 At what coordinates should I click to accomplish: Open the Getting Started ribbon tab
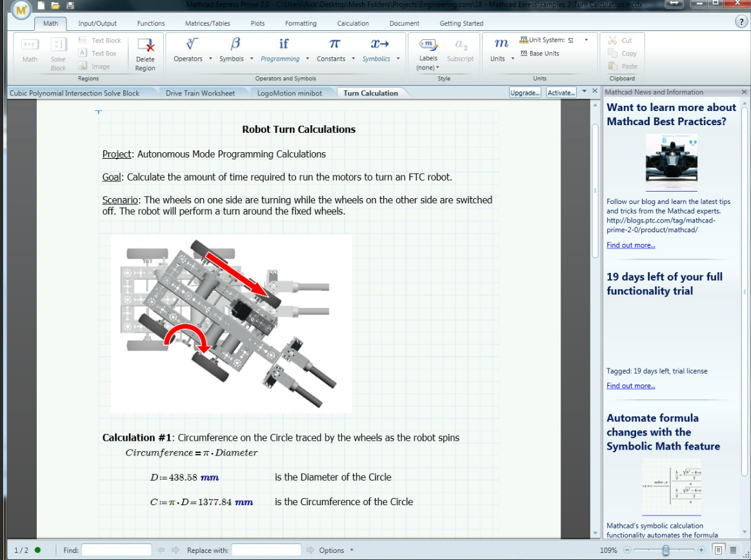click(x=462, y=23)
